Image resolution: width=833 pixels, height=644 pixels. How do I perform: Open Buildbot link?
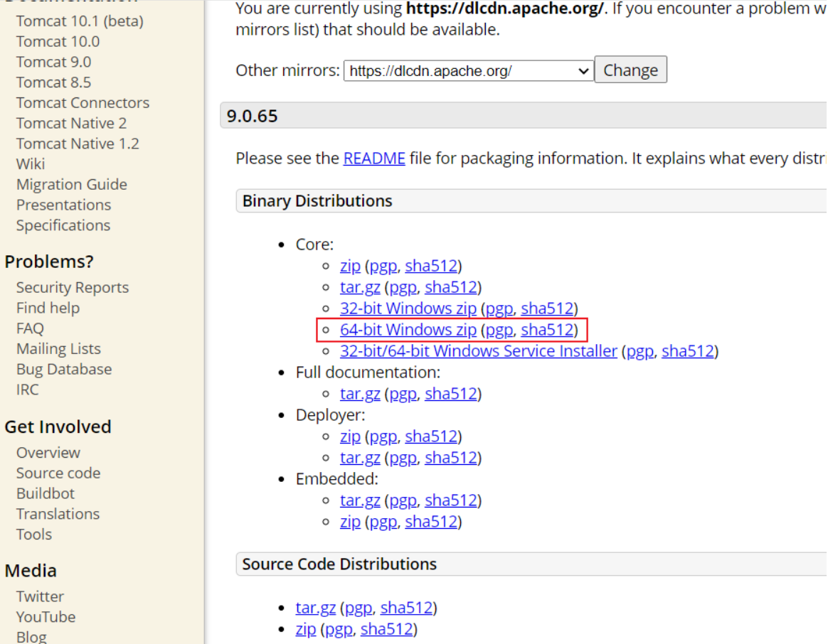coord(46,493)
